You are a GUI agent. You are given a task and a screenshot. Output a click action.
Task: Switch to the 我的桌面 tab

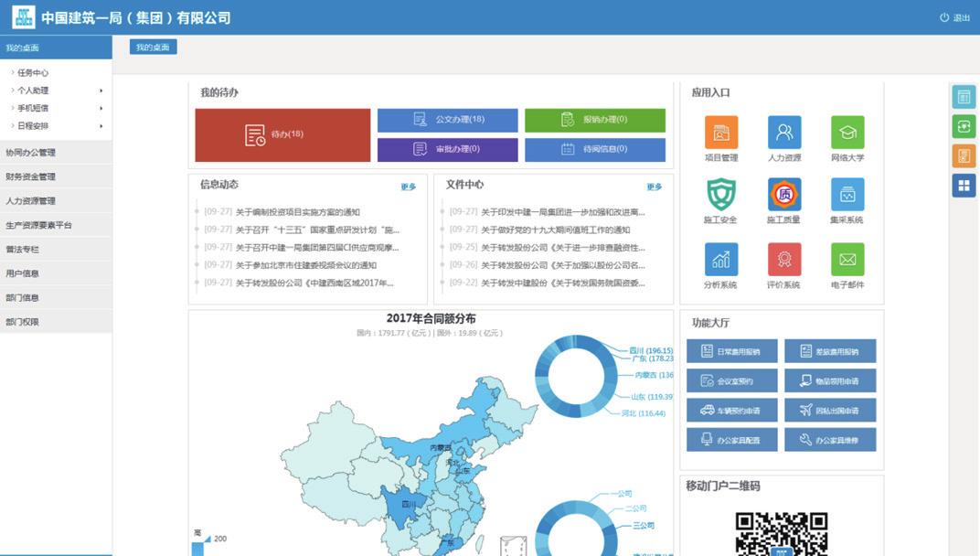click(x=153, y=48)
